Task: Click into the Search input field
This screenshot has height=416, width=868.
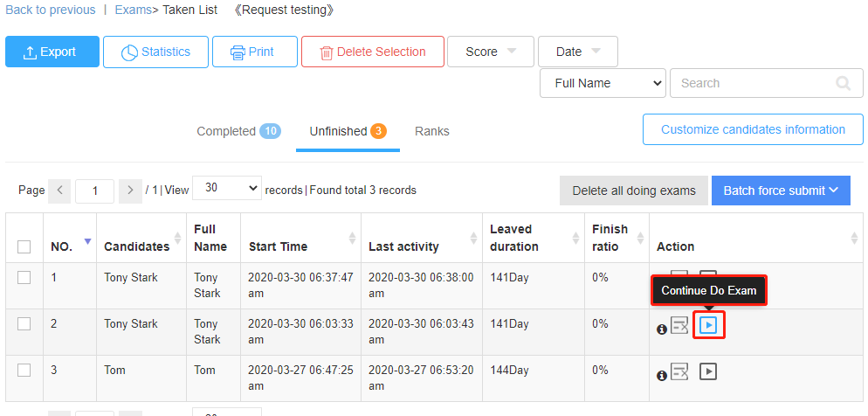Action: (x=751, y=84)
